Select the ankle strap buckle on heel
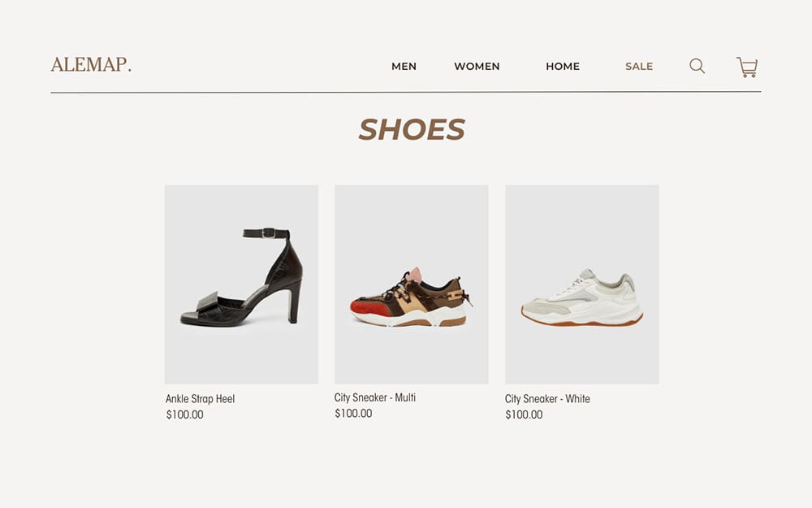 pos(268,232)
